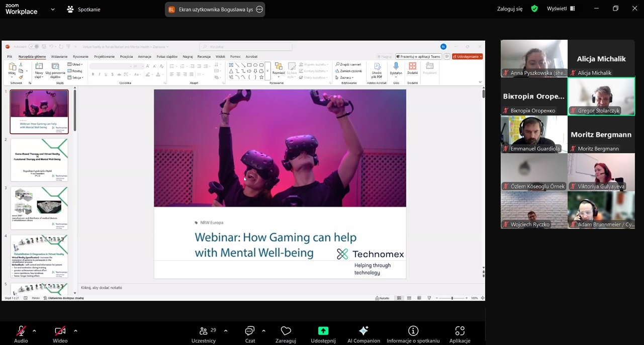Click the green Udostępnij share screen icon
Viewport: 644px width, 345px height.
tap(323, 331)
